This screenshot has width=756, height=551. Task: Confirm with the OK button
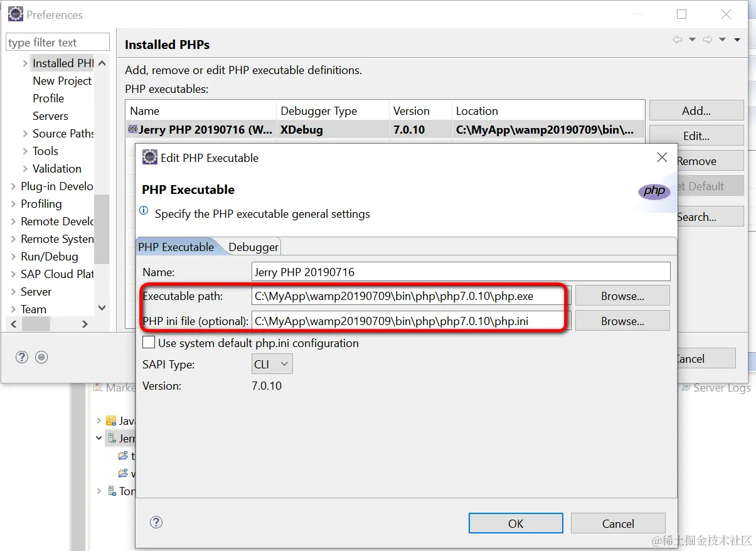(516, 523)
